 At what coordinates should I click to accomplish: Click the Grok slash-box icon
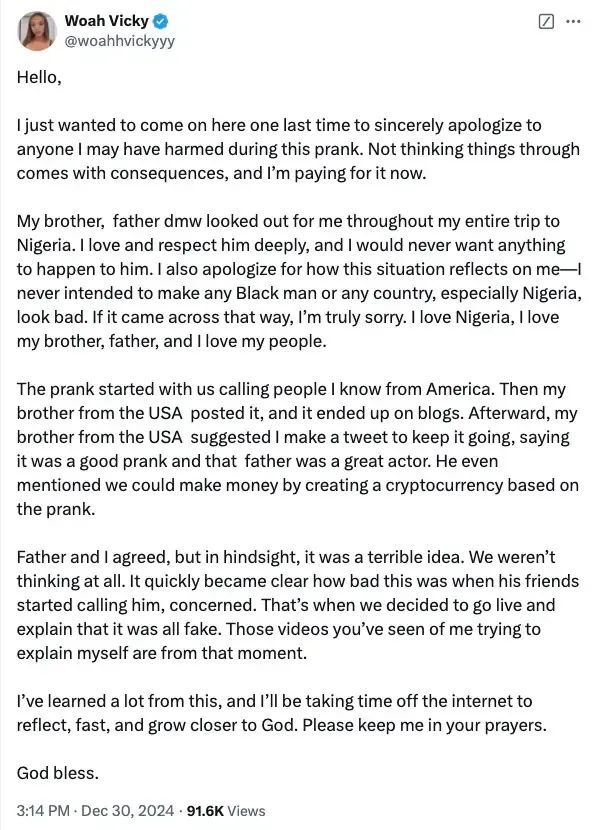(x=546, y=22)
